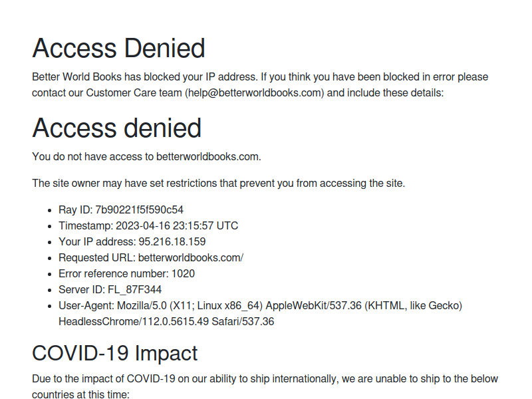
Task: Click the help@betterworldbooks.com email address
Action: 255,92
